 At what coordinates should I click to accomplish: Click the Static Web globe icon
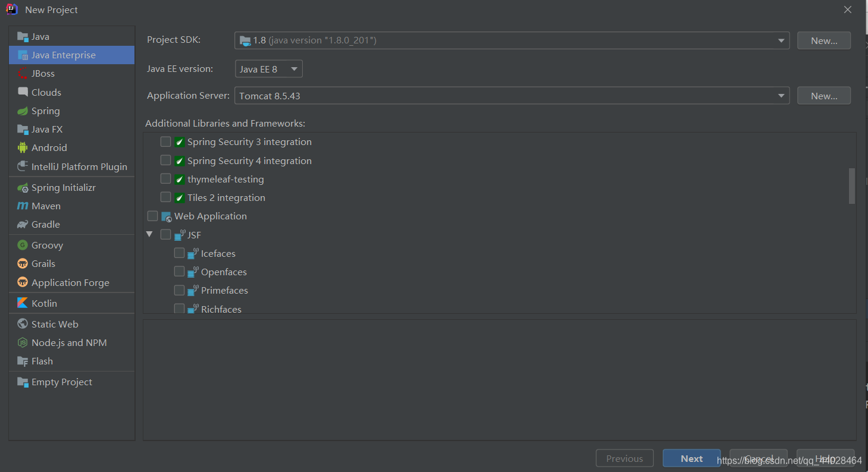[x=23, y=324]
